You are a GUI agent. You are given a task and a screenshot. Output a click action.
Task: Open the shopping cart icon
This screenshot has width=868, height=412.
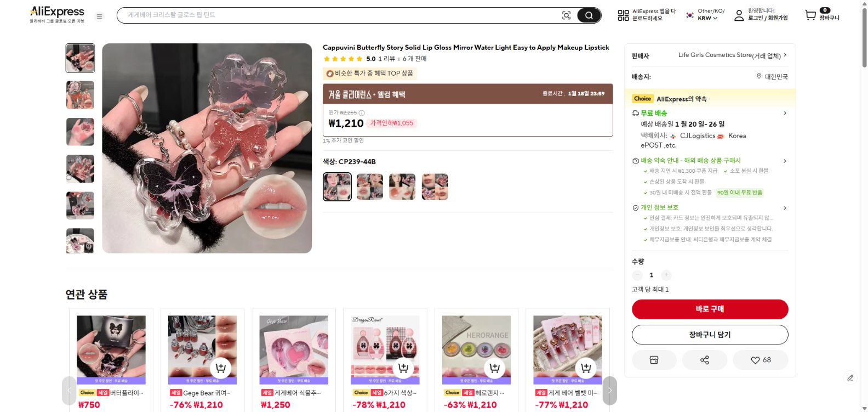pos(810,15)
